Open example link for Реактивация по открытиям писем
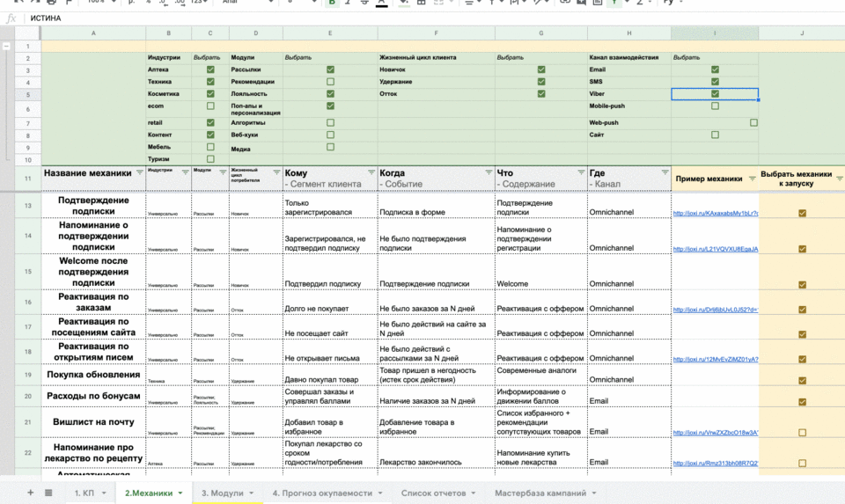This screenshot has height=504, width=845. (x=716, y=359)
